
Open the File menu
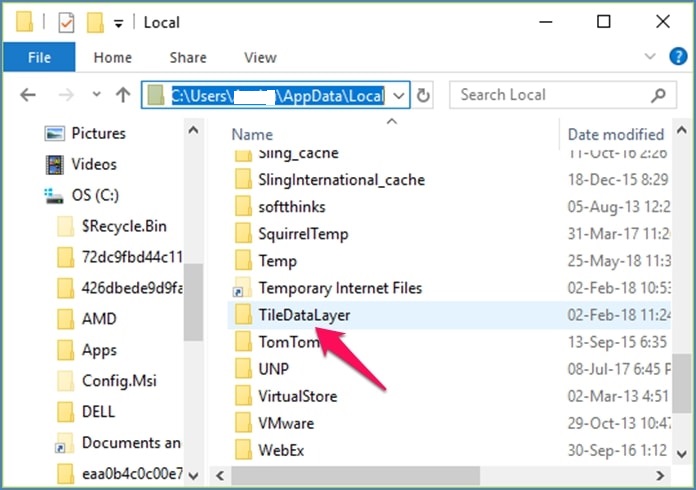[39, 58]
